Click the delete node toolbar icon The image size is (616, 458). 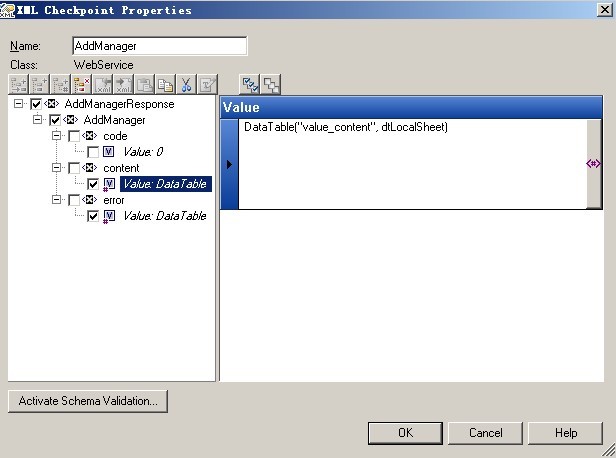82,84
